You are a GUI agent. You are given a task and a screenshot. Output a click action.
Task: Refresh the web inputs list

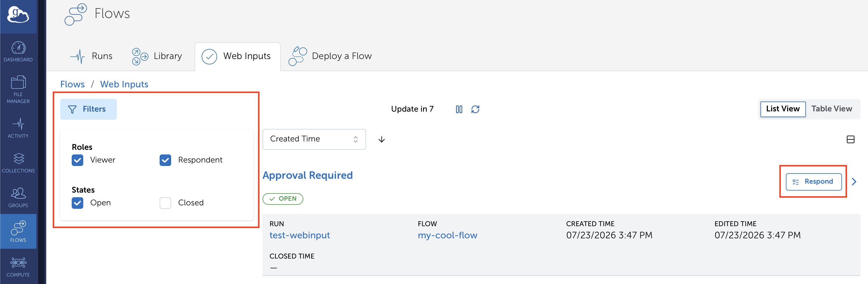475,109
